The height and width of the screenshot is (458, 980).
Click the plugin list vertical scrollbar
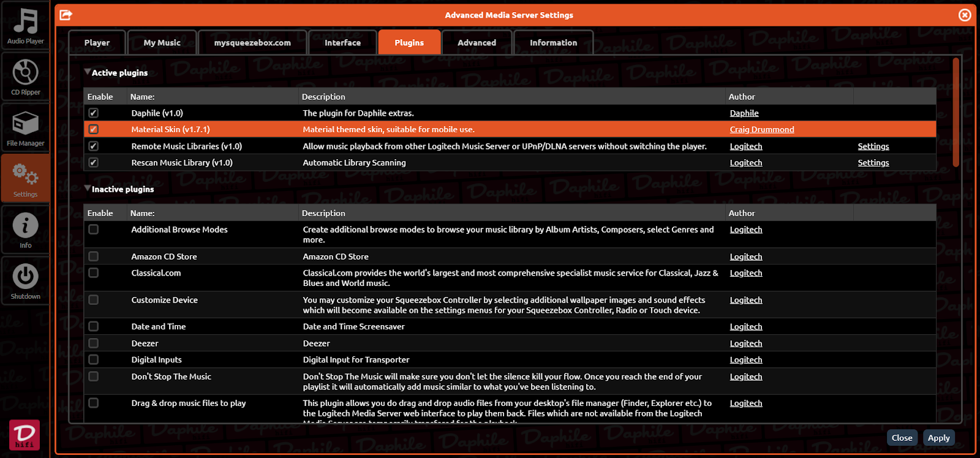click(x=956, y=112)
